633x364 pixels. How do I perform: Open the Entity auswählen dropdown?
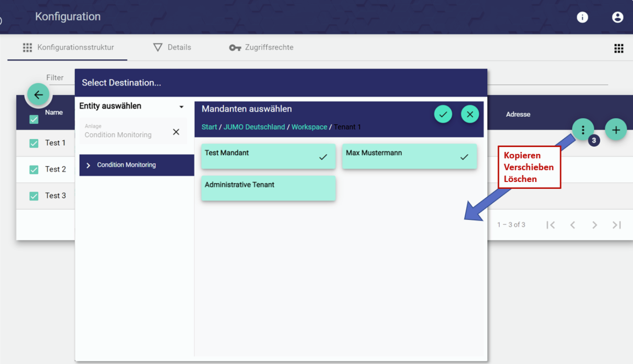[x=181, y=107]
